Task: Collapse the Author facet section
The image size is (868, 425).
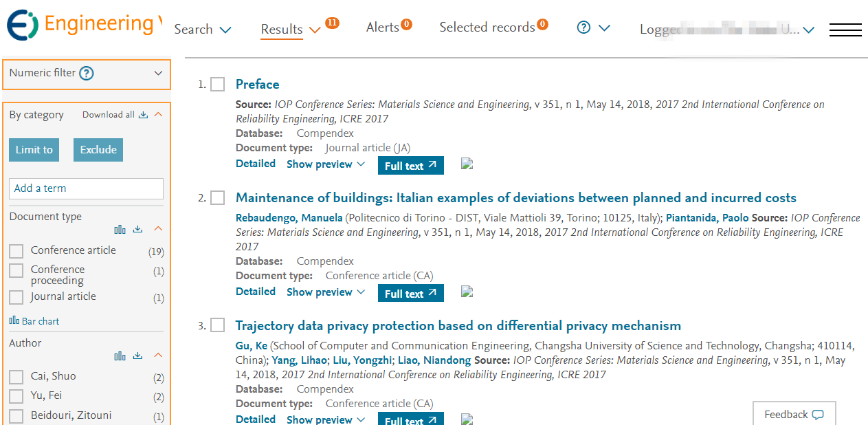Action: coord(158,356)
